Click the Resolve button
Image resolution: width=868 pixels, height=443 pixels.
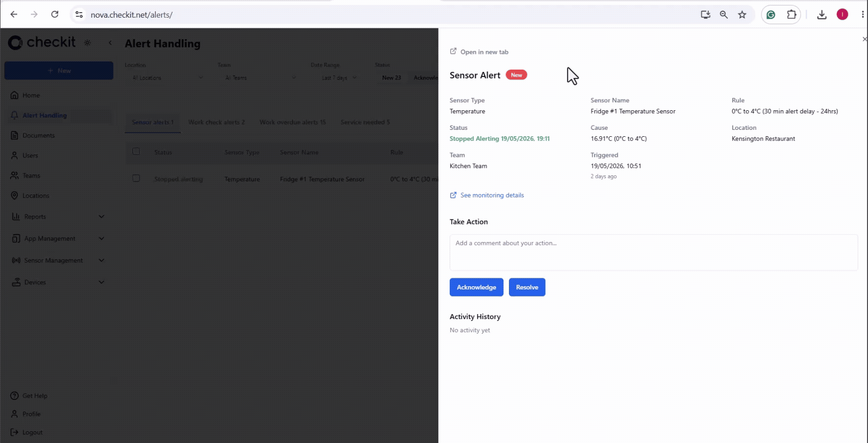point(527,287)
